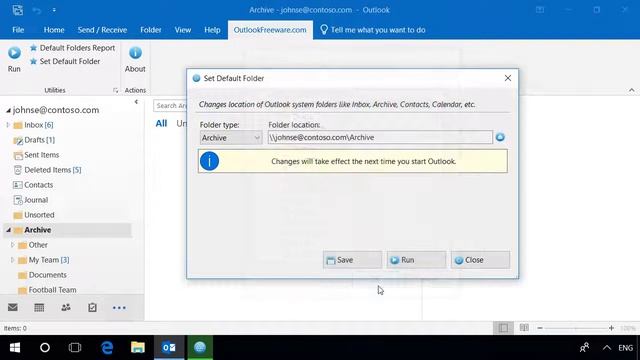
Task: Click zoom in plus button
Action: 611,328
